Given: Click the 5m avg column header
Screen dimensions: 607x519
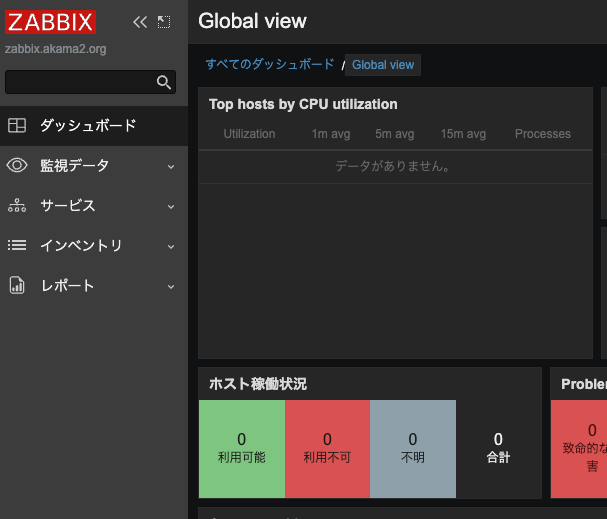Looking at the screenshot, I should [x=394, y=134].
